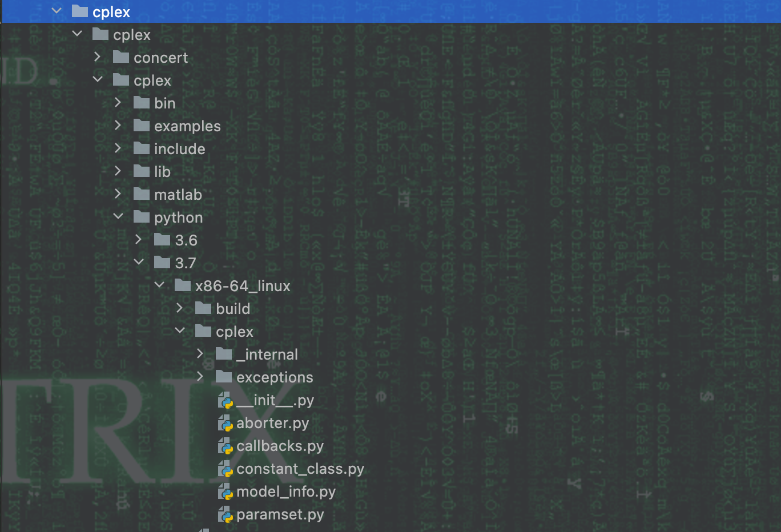
Task: Click the folder icon beside _internal
Action: (x=224, y=354)
